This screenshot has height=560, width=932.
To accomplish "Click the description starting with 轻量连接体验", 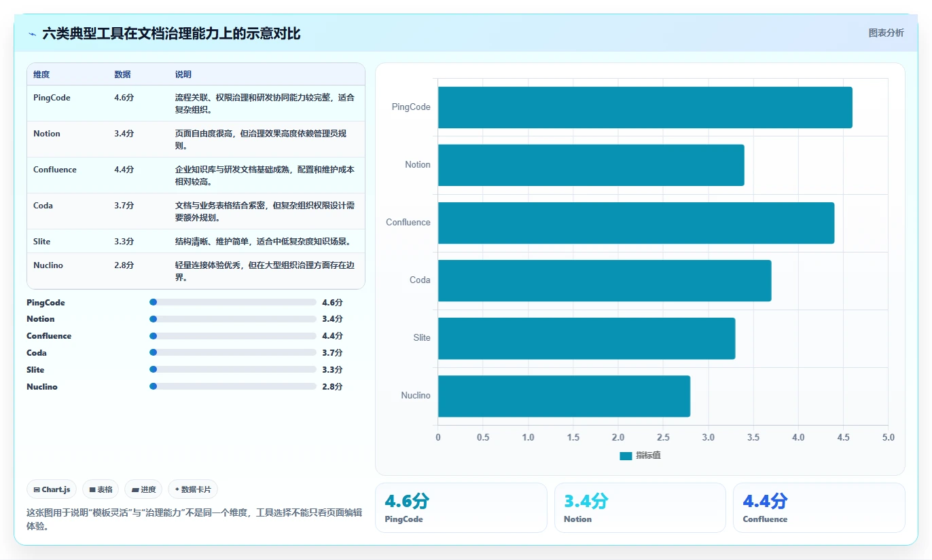I will (x=265, y=271).
